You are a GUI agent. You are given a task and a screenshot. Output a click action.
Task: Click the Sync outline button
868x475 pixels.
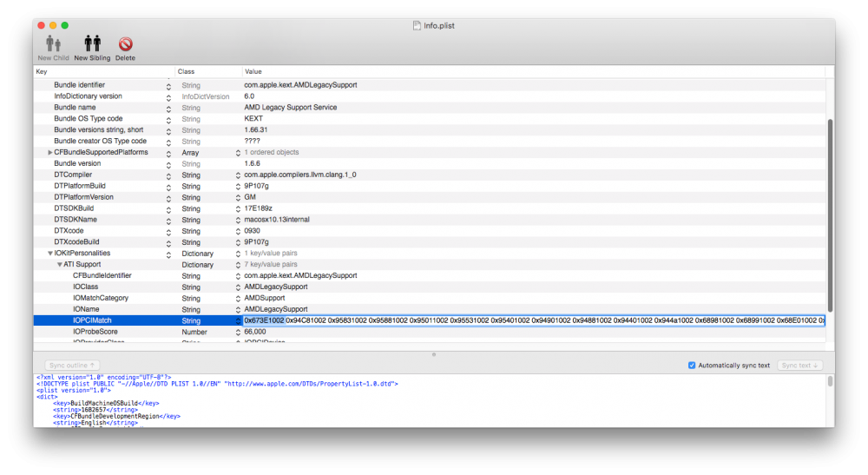coord(72,366)
